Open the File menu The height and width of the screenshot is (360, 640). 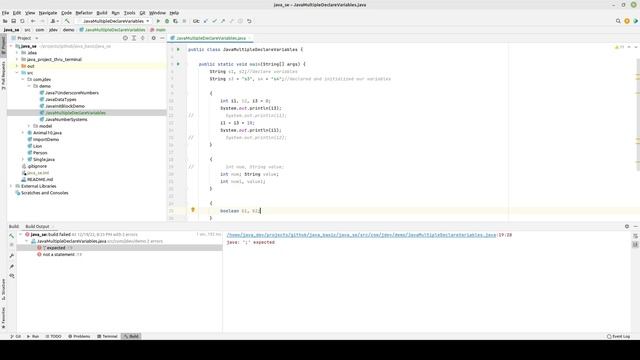(5, 13)
